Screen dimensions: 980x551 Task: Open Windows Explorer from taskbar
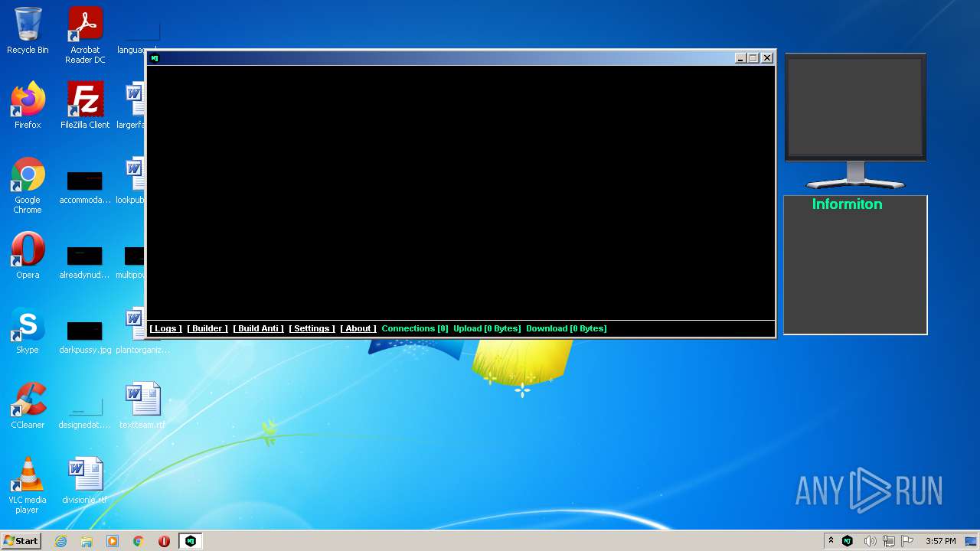tap(87, 541)
